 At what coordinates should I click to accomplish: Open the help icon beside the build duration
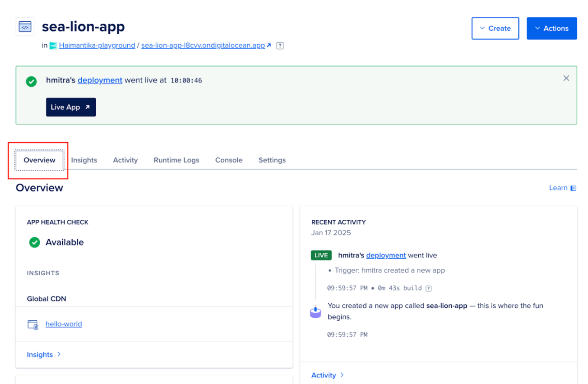428,288
